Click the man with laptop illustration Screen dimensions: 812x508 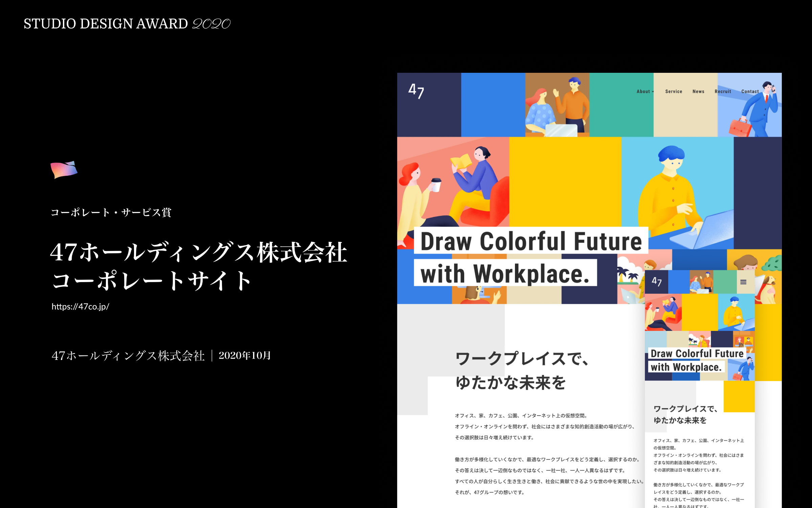click(x=678, y=193)
